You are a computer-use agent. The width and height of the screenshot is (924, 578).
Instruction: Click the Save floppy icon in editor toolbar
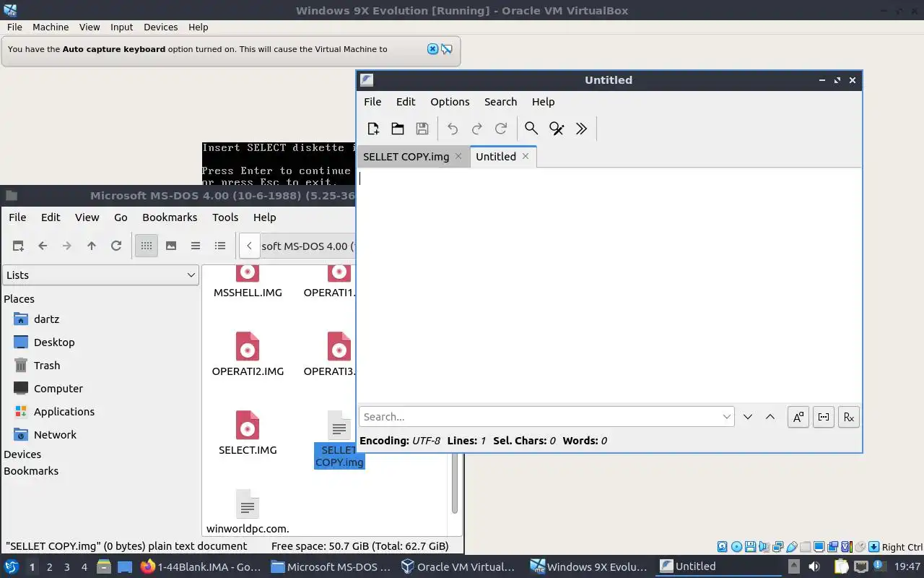[x=422, y=129]
